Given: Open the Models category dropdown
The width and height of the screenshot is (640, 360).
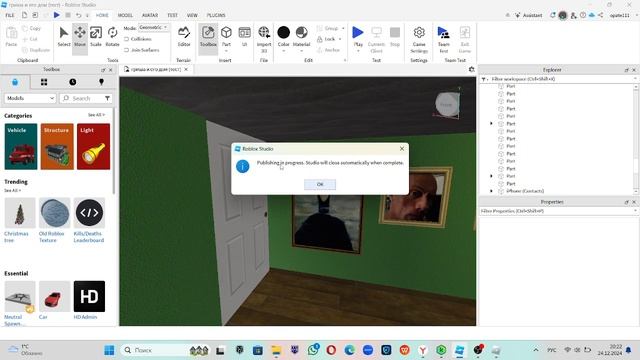Looking at the screenshot, I should tap(30, 98).
